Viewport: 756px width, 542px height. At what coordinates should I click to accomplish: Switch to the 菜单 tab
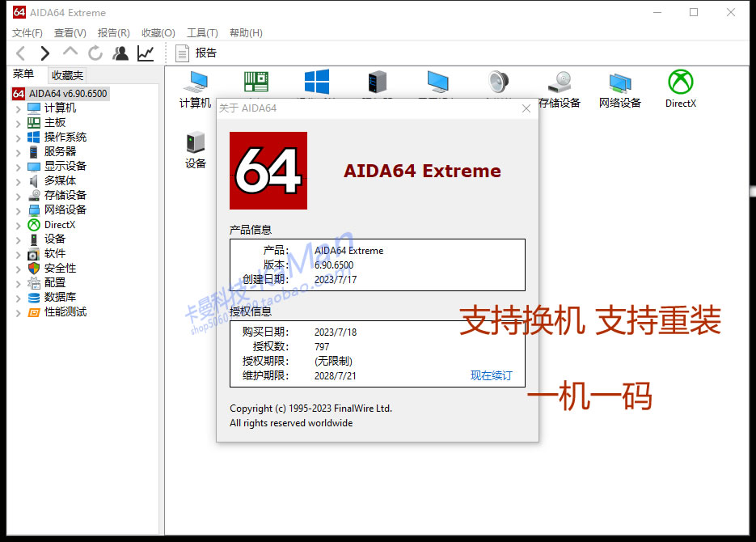pyautogui.click(x=23, y=74)
